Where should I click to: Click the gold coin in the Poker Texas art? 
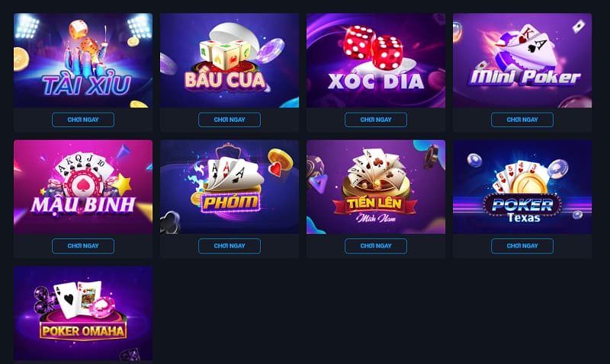pyautogui.click(x=529, y=184)
